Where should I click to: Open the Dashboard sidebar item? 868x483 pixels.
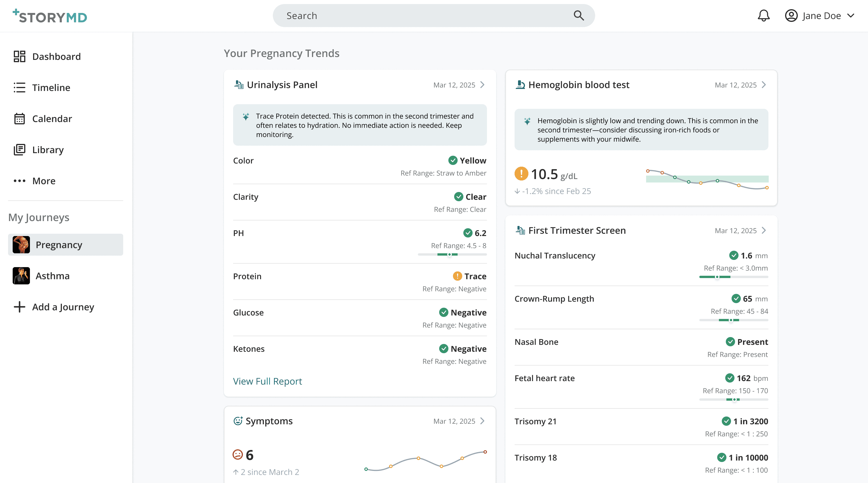click(x=47, y=56)
